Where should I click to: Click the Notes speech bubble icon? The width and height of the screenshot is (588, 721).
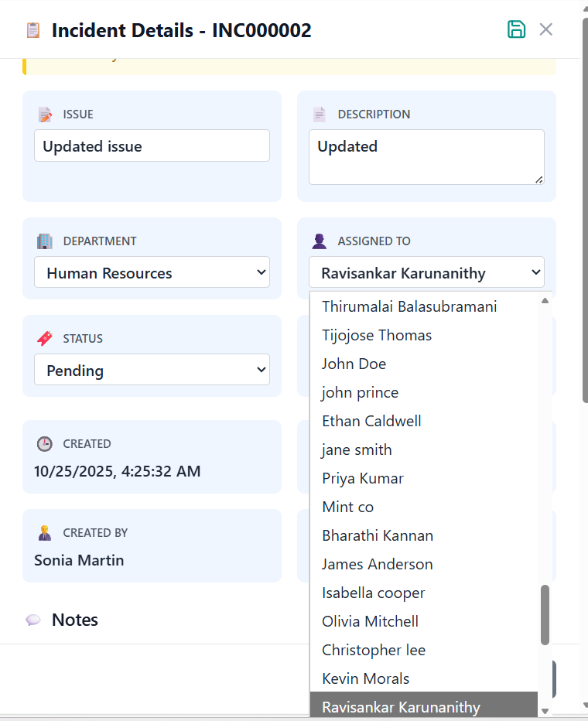click(33, 620)
